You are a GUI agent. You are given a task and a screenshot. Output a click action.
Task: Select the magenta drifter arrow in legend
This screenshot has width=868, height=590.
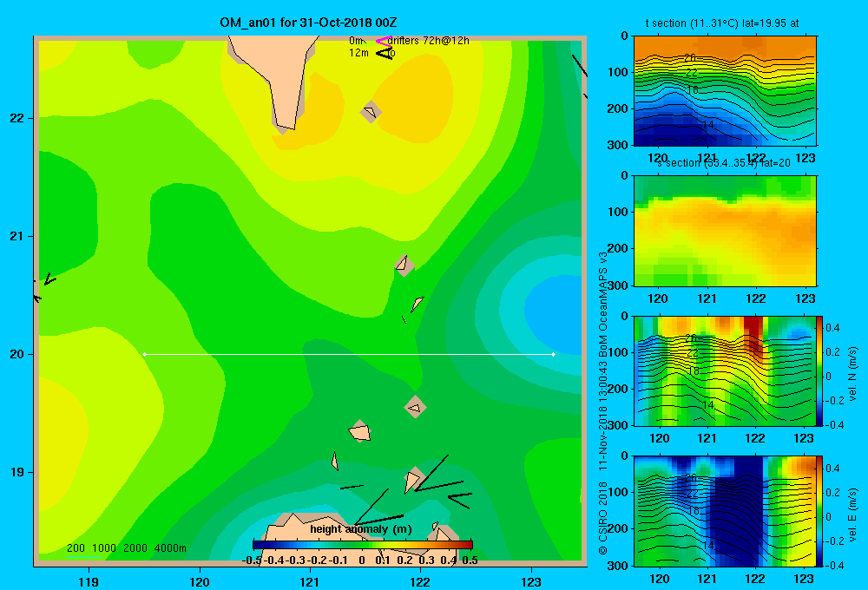click(x=383, y=41)
